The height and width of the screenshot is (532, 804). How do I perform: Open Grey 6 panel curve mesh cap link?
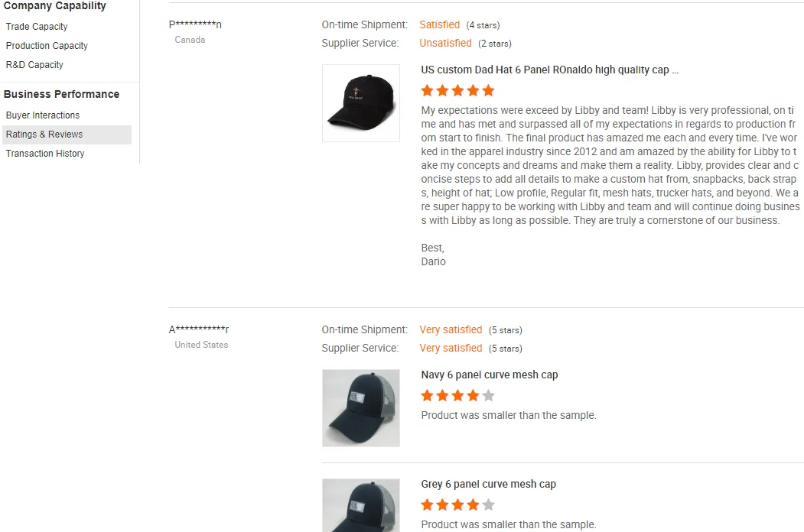click(488, 484)
